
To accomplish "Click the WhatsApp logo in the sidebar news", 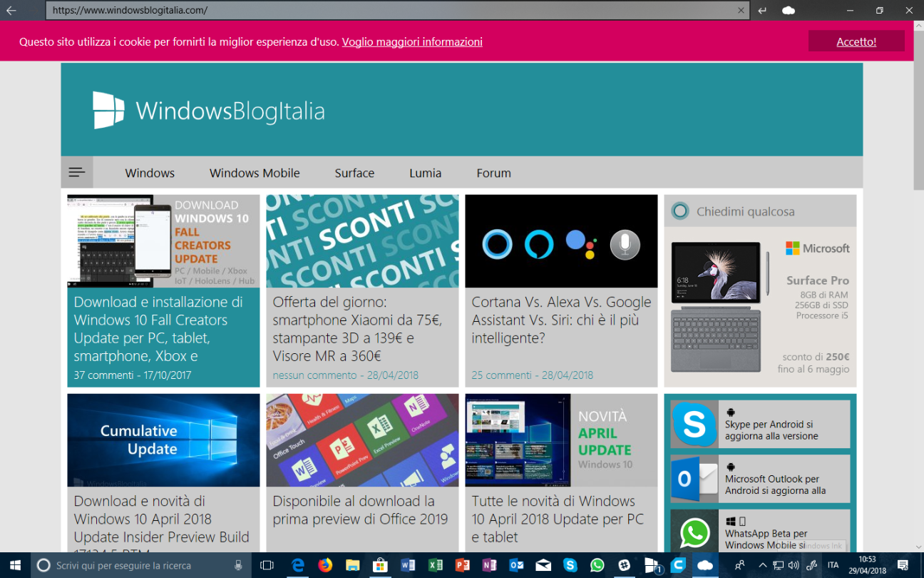I will 694,531.
